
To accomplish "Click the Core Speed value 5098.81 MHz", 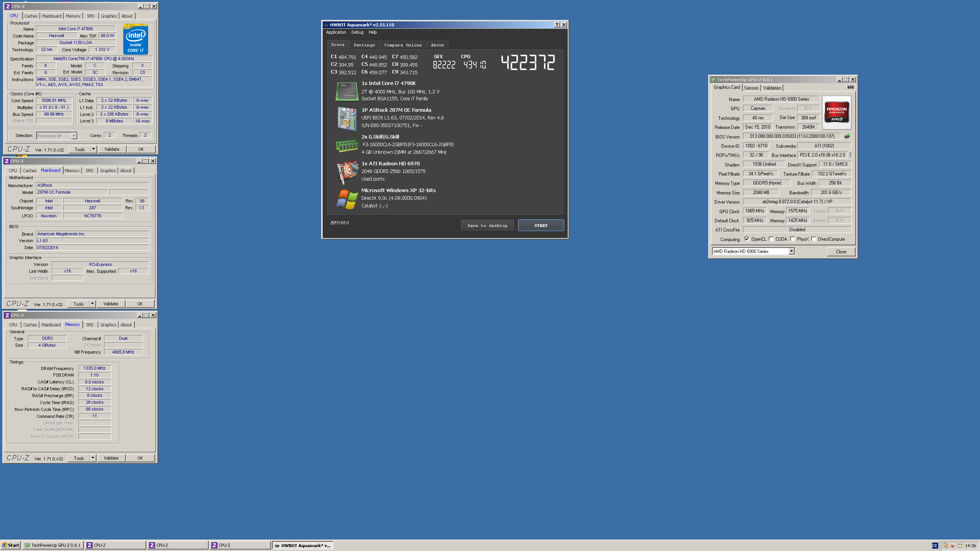I will pos(54,101).
